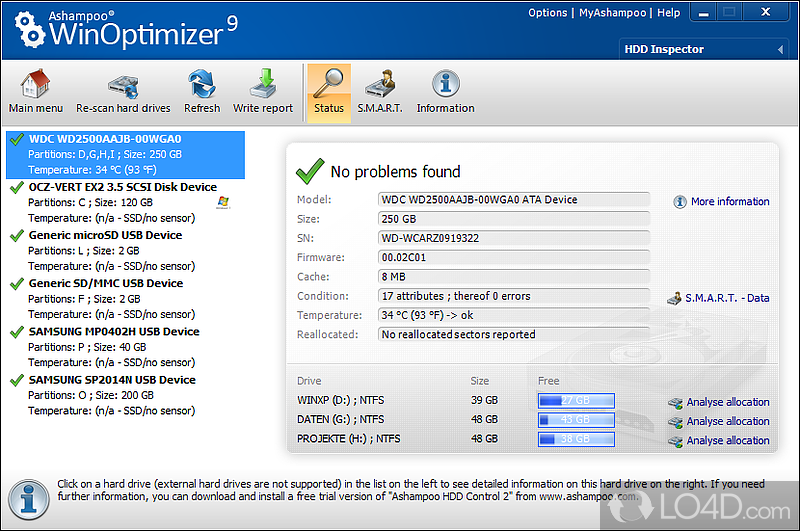This screenshot has width=800, height=531.
Task: Open the Help menu
Action: pyautogui.click(x=669, y=13)
